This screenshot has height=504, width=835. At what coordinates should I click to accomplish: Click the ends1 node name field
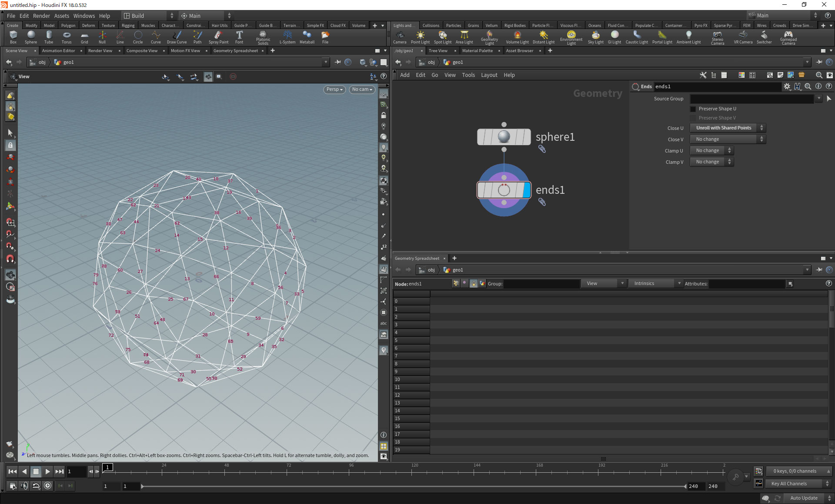point(717,86)
